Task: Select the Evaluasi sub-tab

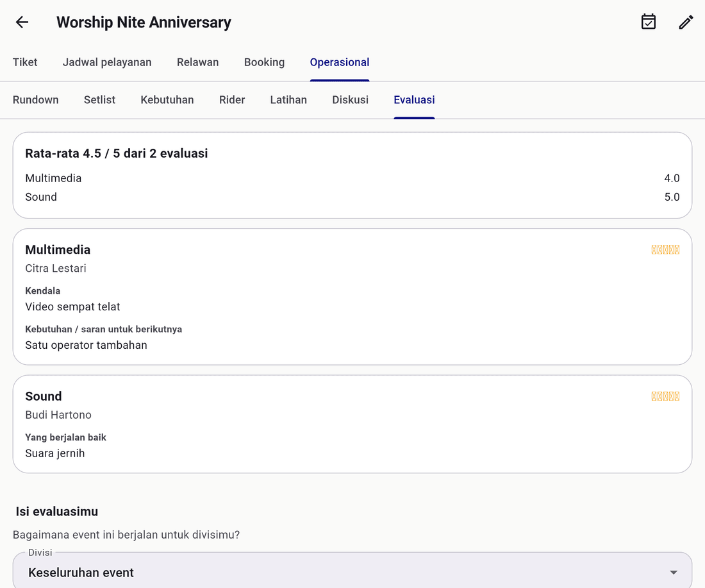Action: (414, 100)
